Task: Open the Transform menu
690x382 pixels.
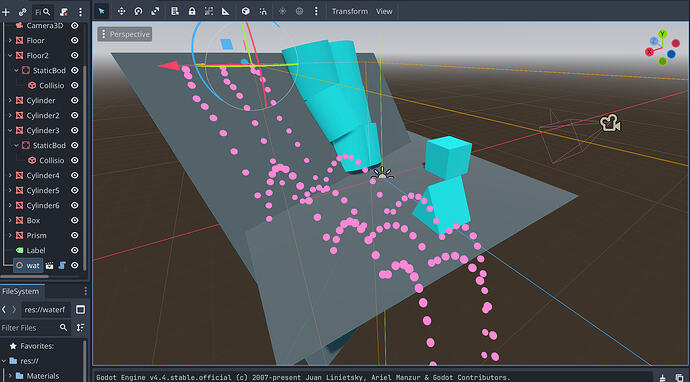Action: coord(350,11)
